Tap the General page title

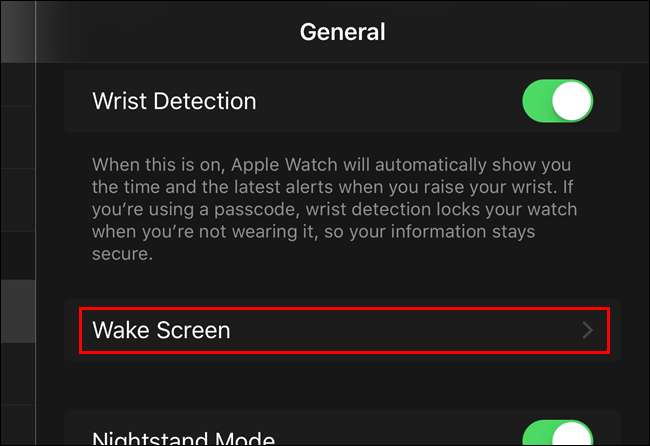[x=342, y=32]
